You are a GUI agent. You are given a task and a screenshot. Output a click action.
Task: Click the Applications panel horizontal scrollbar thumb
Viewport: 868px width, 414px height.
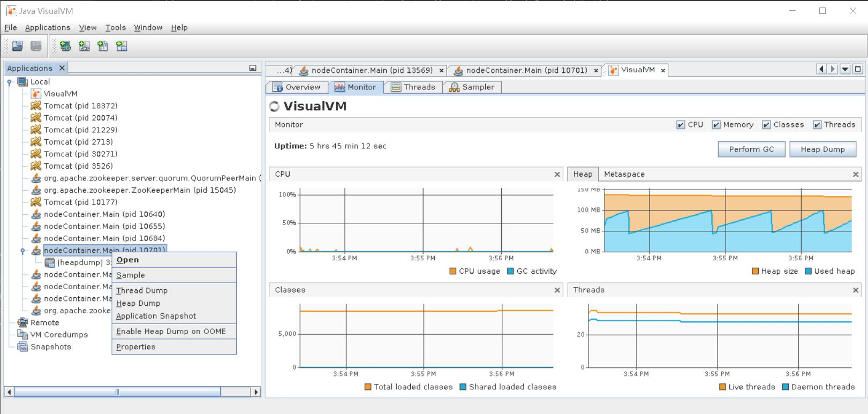click(117, 392)
